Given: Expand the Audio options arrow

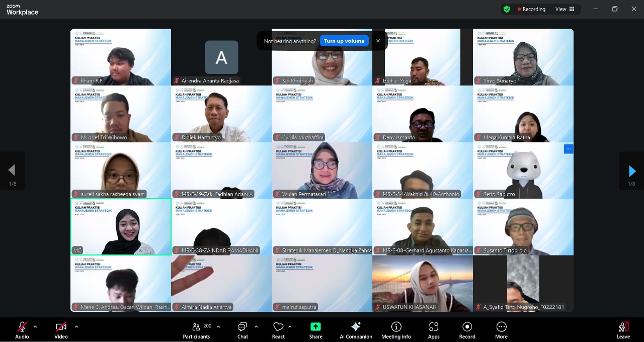Looking at the screenshot, I should (35, 327).
